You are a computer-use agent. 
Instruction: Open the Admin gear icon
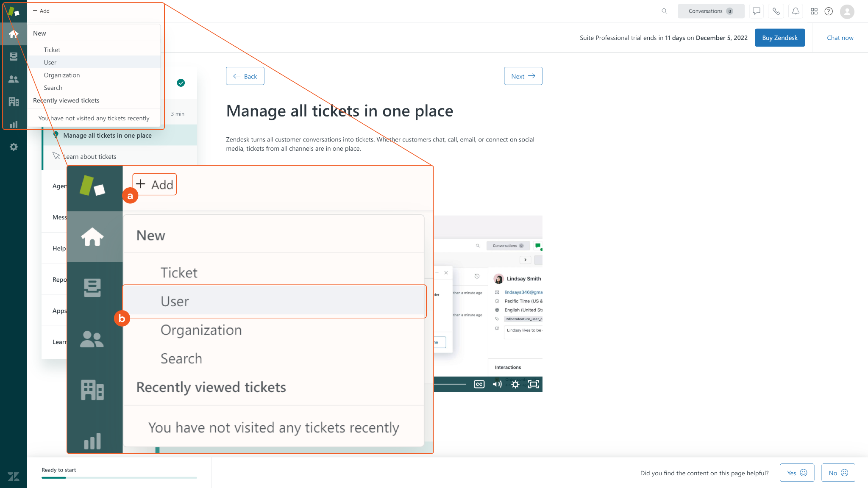(14, 147)
